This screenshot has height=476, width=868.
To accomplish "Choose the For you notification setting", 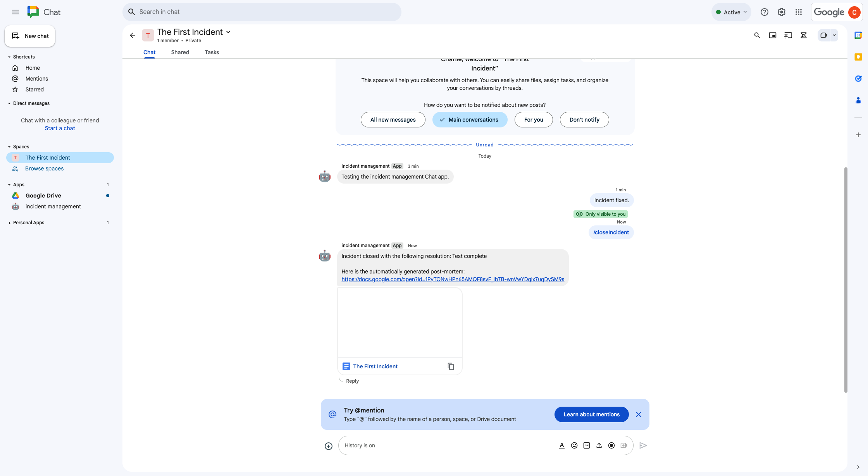I will click(534, 120).
